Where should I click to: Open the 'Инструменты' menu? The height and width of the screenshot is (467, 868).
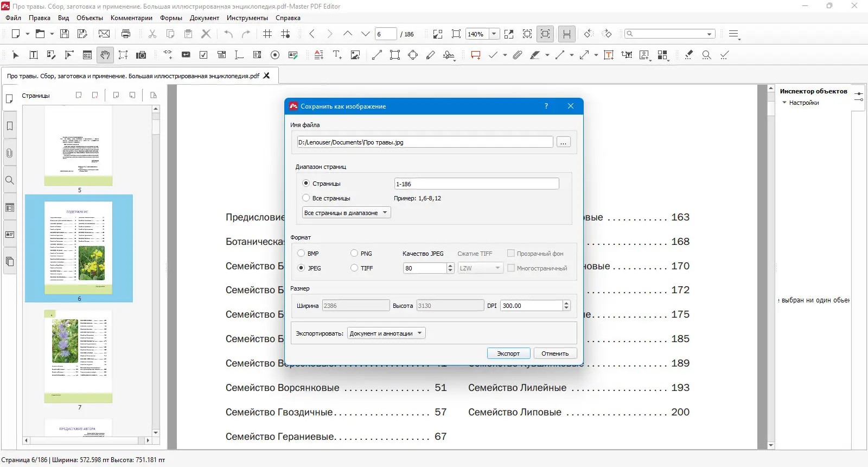pos(247,18)
